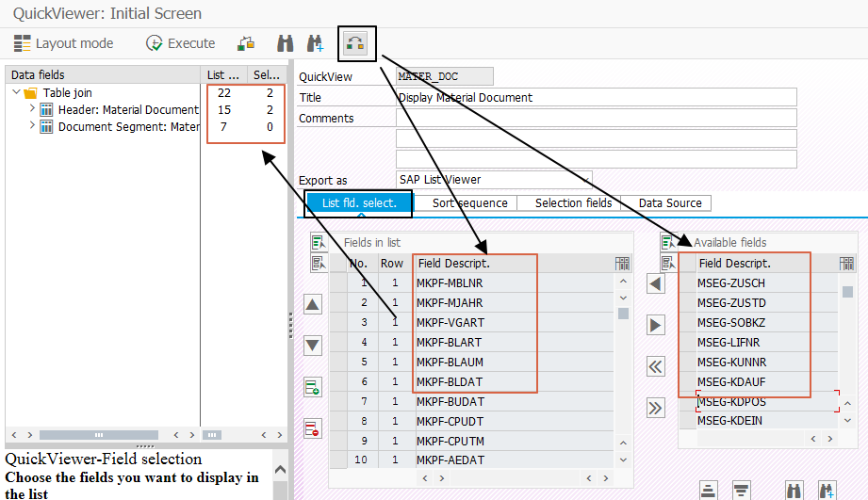Select Header: Material Document table icon
868x500 pixels.
pos(47,109)
